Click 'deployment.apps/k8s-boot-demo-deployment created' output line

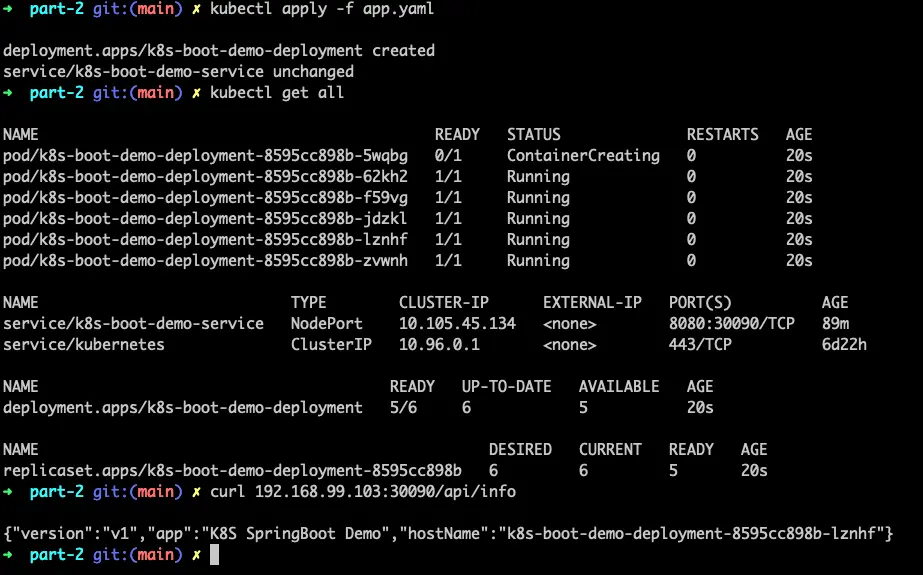pos(219,51)
